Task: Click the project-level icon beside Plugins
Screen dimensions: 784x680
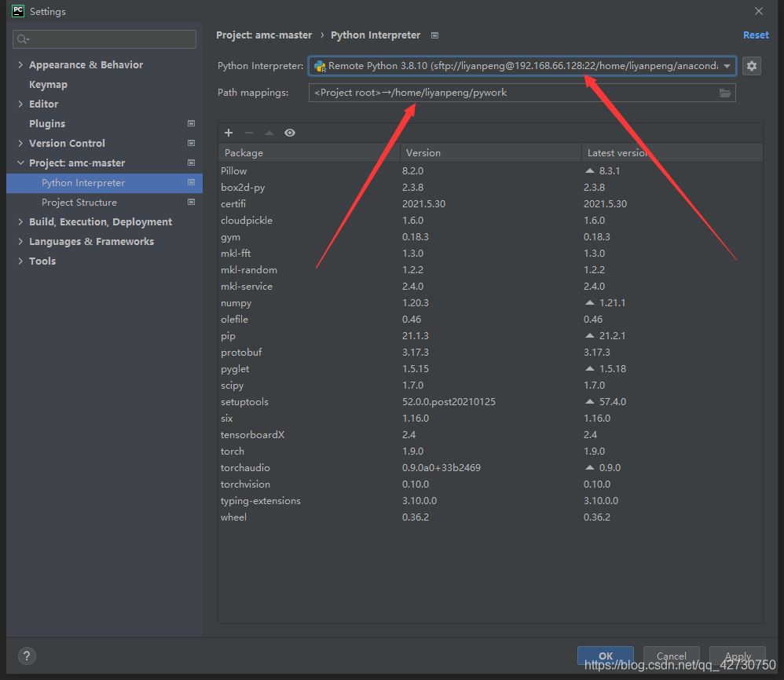Action: pos(191,123)
